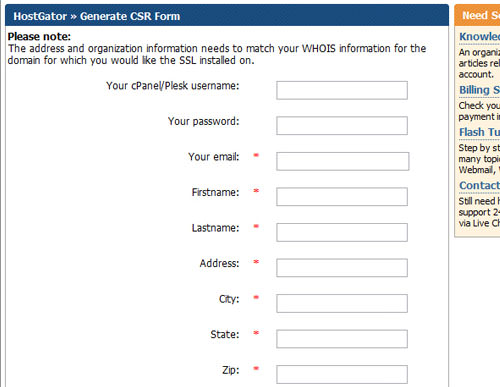Select the Your email input field
The width and height of the screenshot is (500, 387).
[342, 161]
